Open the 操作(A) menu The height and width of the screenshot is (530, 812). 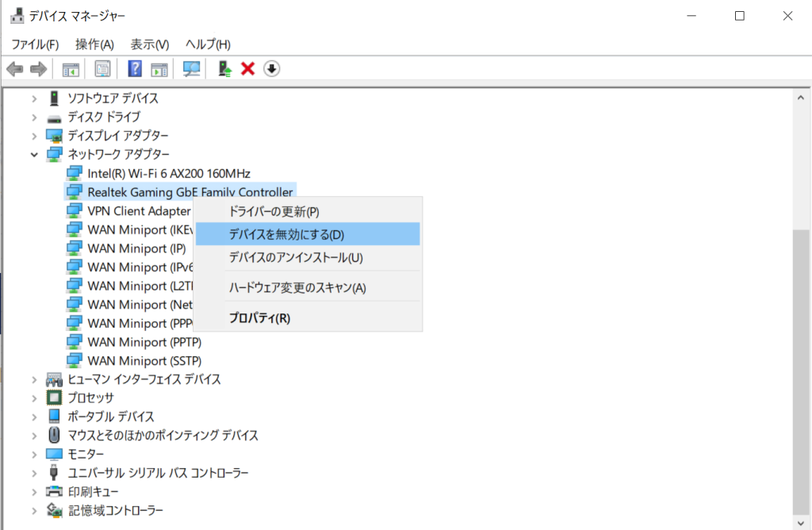coord(94,44)
